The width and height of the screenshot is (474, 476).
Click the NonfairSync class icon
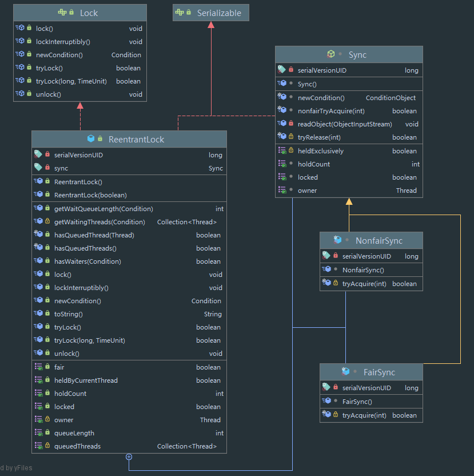click(x=338, y=240)
